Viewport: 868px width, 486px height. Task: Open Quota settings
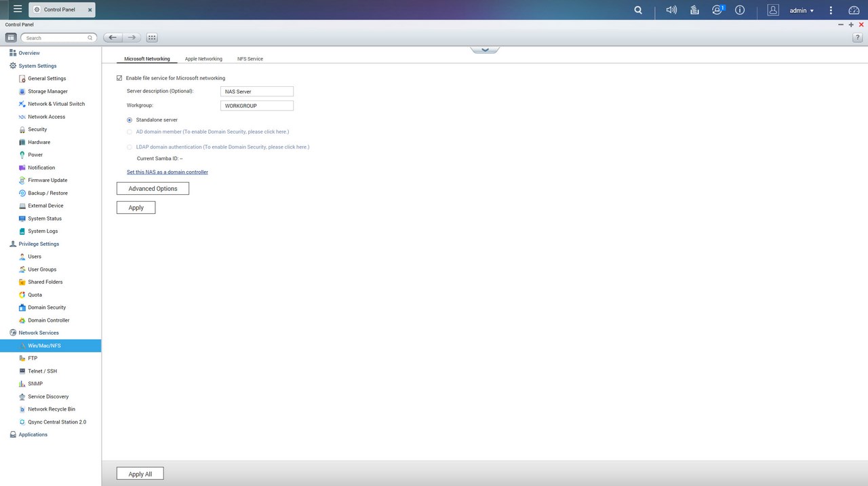(x=35, y=295)
